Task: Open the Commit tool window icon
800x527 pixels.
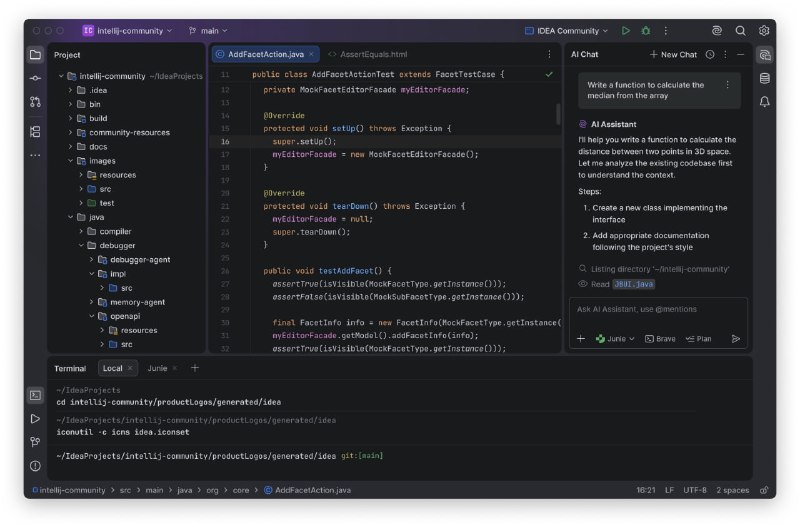Action: coord(35,78)
